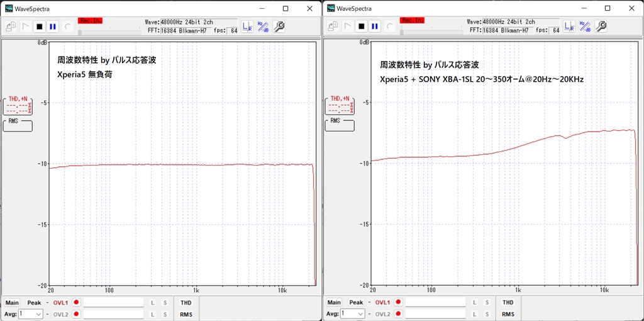The image size is (644, 321).
Task: Click the red record dot beside OVL1 in left window
Action: [x=76, y=302]
